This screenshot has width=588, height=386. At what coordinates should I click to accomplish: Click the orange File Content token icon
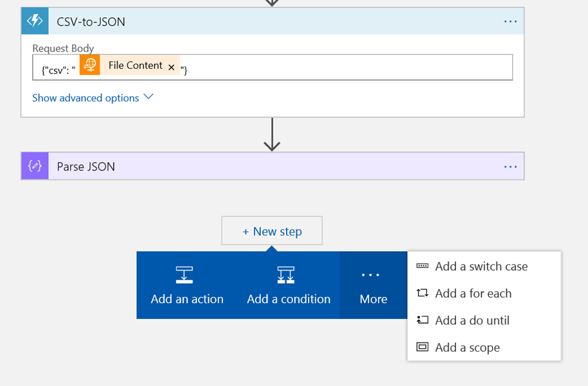click(x=90, y=65)
